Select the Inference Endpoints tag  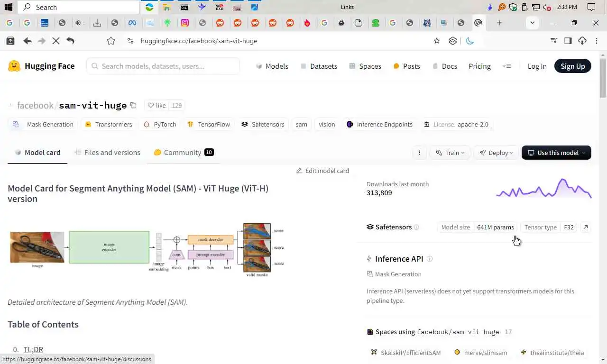379,124
